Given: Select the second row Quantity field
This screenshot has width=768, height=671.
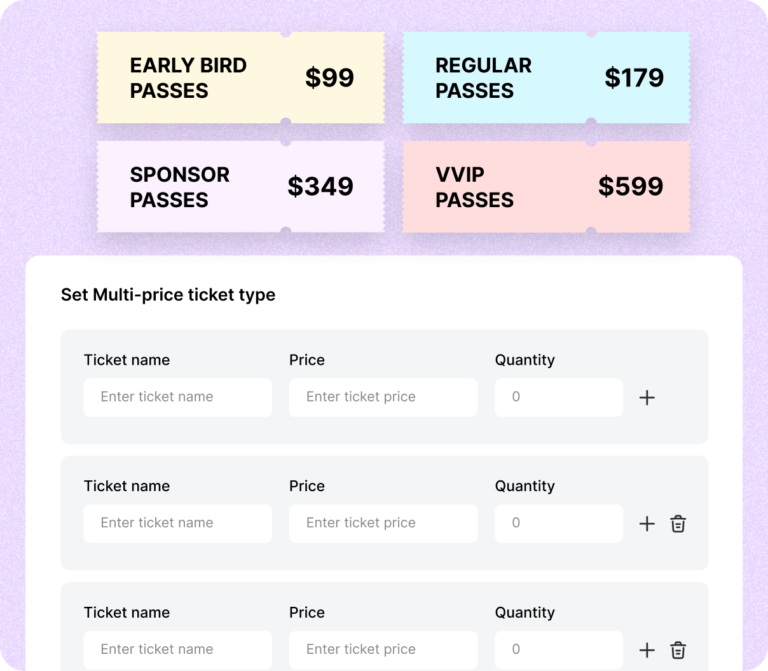Looking at the screenshot, I should (558, 523).
